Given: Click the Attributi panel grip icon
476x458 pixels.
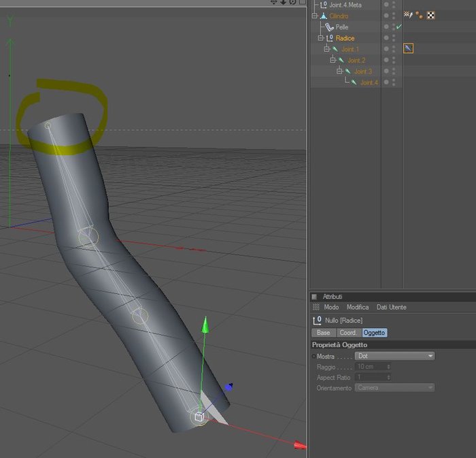Looking at the screenshot, I should pos(314,297).
